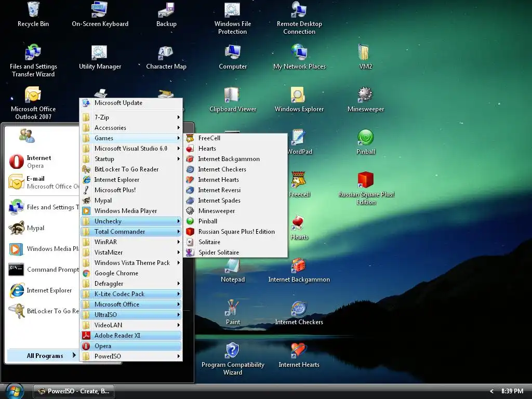The width and height of the screenshot is (532, 399).
Task: Expand the Total Commander folder
Action: 131,232
